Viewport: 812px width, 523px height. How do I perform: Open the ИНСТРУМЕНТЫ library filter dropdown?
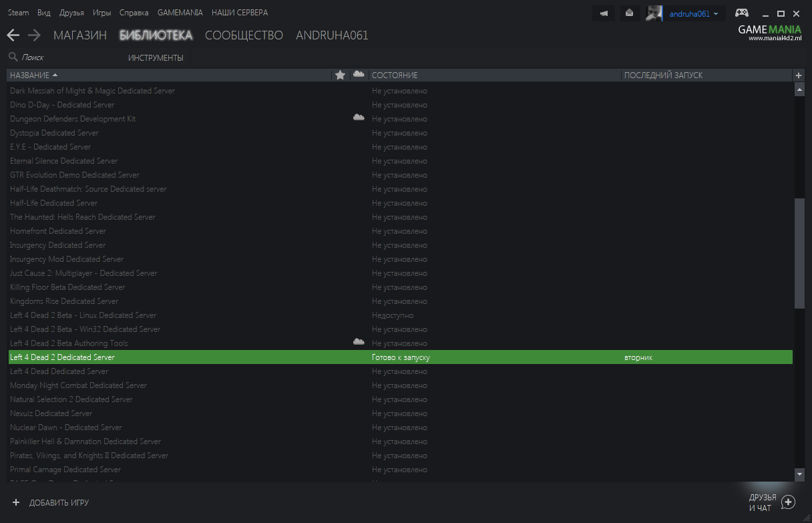pyautogui.click(x=156, y=58)
